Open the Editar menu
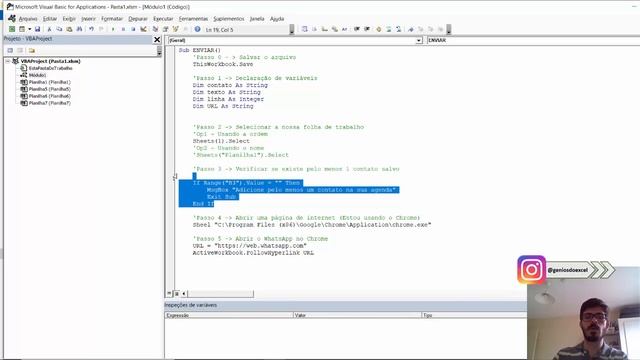The height and width of the screenshot is (360, 640). click(50, 19)
